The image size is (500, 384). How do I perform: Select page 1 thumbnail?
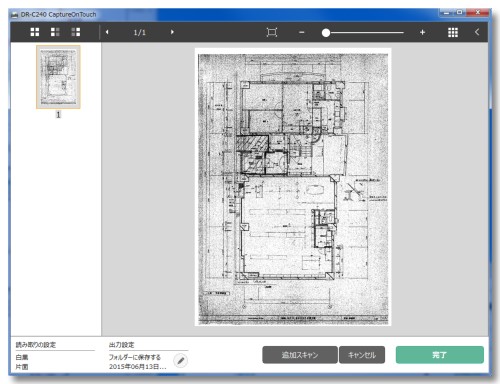58,77
